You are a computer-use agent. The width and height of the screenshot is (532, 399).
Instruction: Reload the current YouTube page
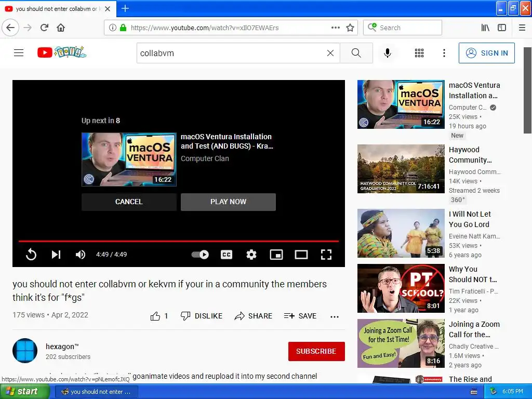pos(44,28)
